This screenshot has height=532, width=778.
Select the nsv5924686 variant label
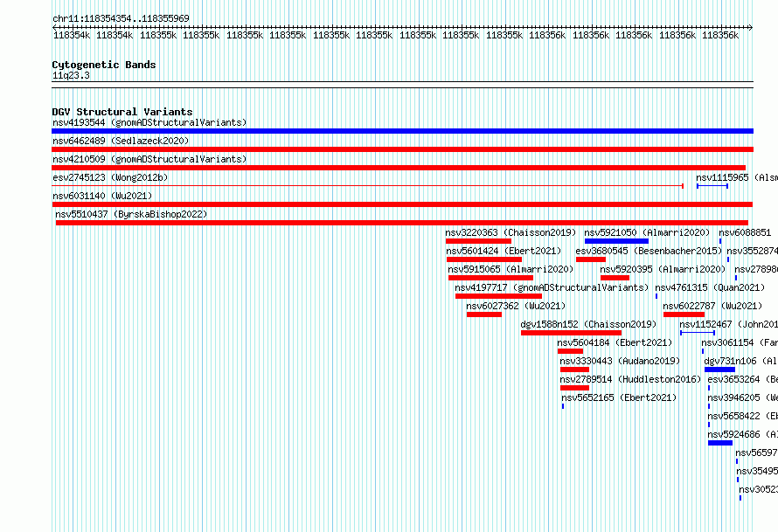[742, 434]
